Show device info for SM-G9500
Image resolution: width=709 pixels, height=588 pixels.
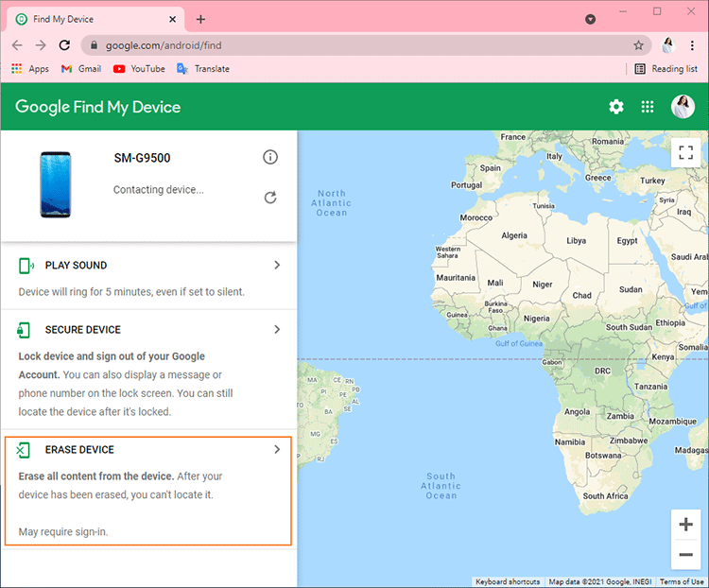pyautogui.click(x=270, y=158)
